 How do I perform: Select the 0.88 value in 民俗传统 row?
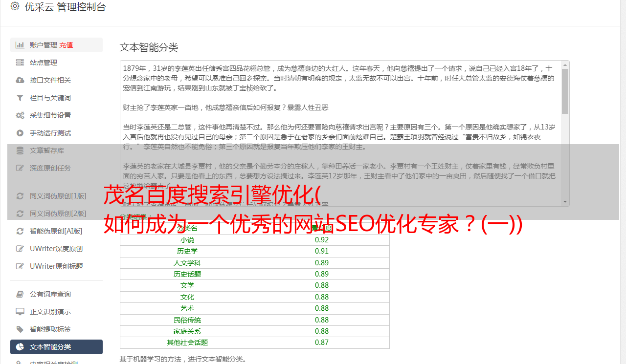(x=322, y=320)
